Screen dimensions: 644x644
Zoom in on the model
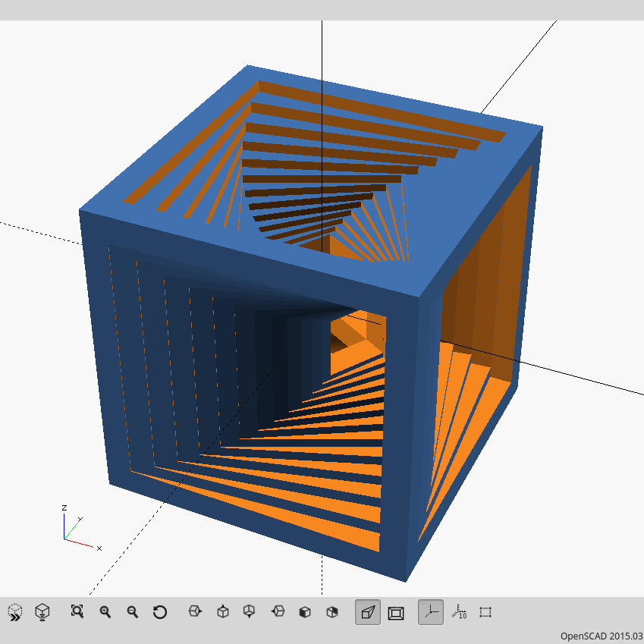(x=105, y=612)
